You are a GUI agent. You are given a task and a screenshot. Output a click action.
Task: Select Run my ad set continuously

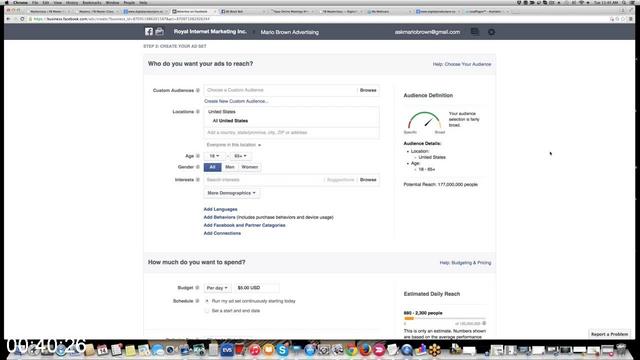coord(207,301)
